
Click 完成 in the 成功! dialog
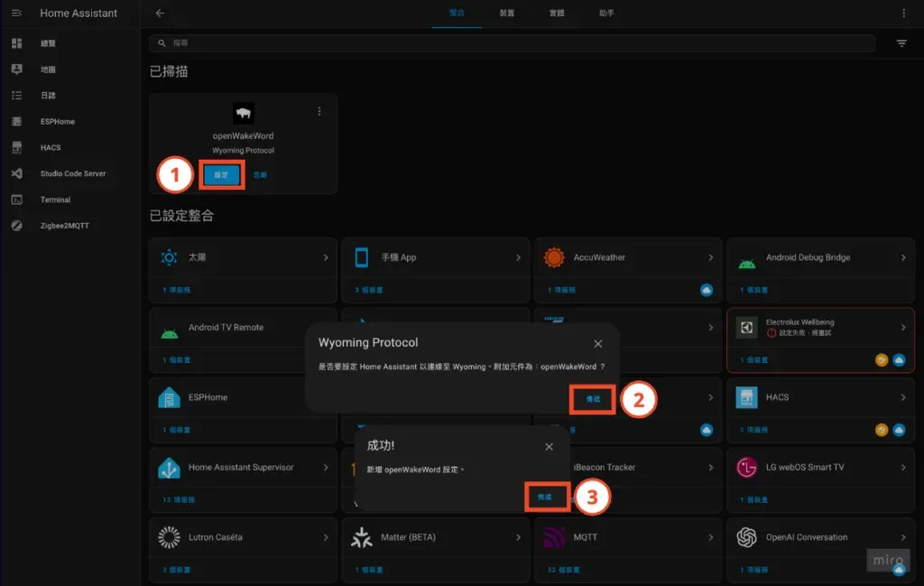(545, 498)
